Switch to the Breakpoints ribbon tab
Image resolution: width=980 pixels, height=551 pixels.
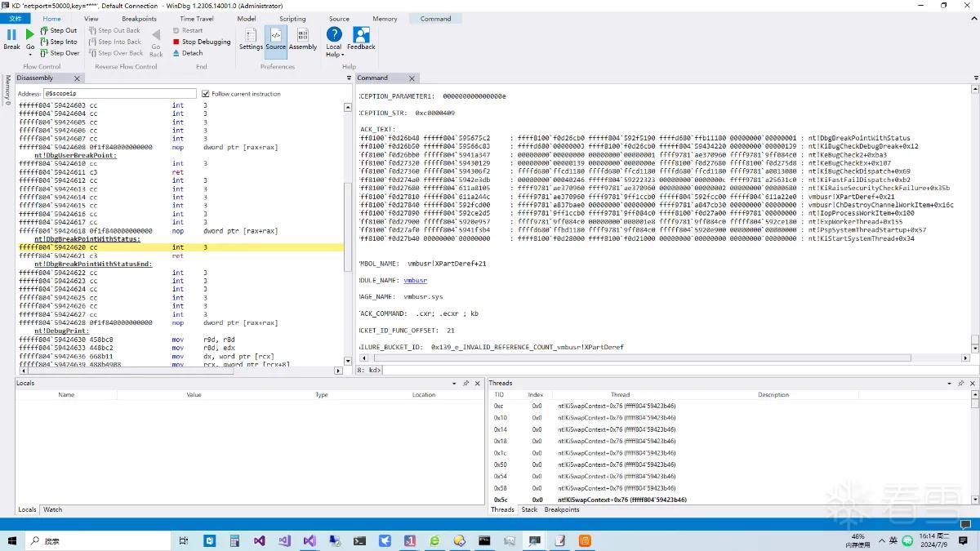[139, 19]
